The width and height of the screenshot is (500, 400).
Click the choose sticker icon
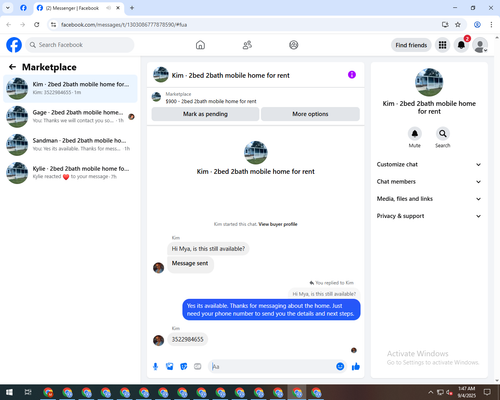(x=184, y=367)
